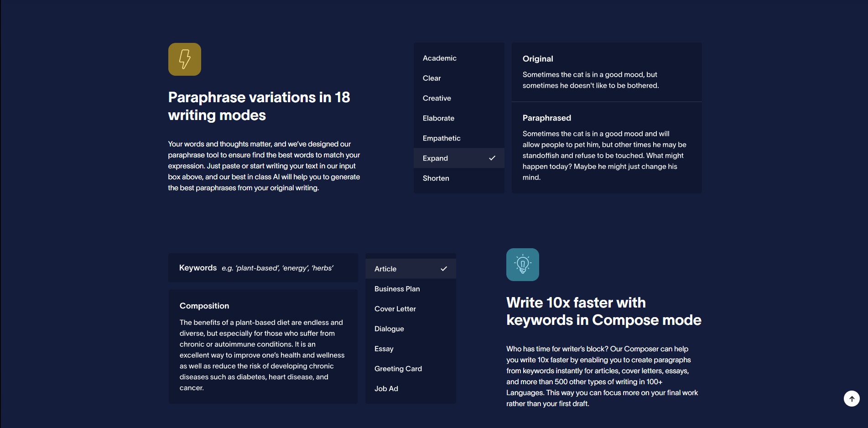
Task: Select Elaborate in the modes list
Action: 459,118
